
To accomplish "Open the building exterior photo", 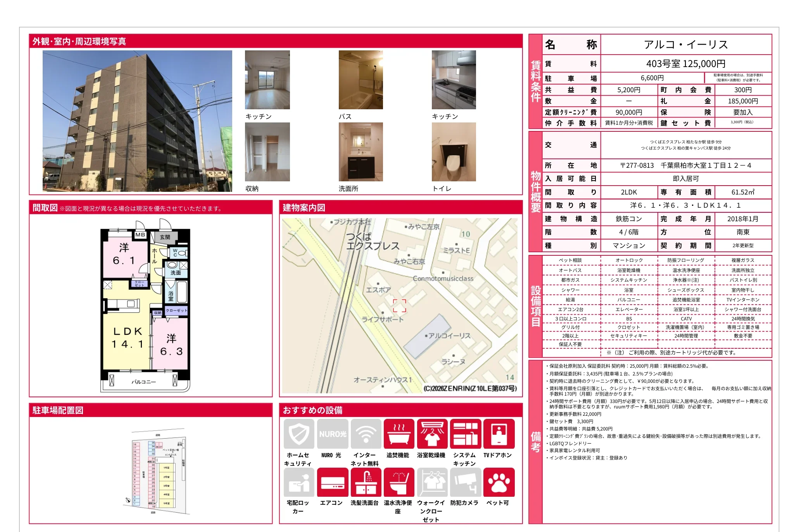I will click(x=137, y=121).
